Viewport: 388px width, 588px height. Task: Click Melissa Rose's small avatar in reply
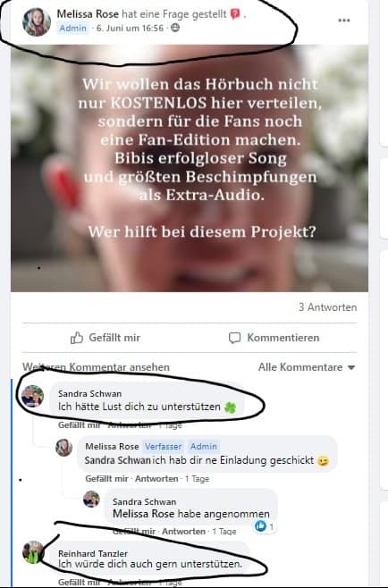click(63, 448)
